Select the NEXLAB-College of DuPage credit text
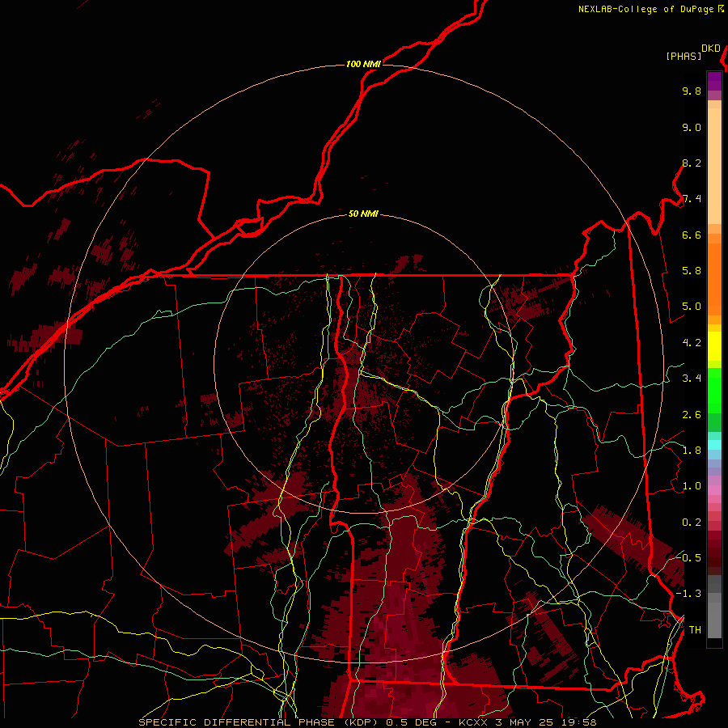728x728 pixels. pyautogui.click(x=645, y=9)
